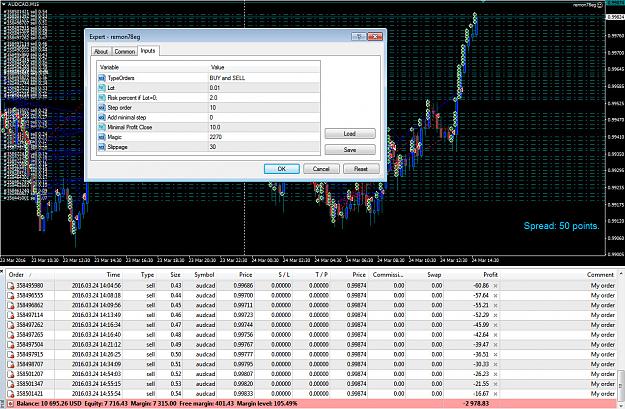The width and height of the screenshot is (625, 409).
Task: Switch to the About tab
Action: pyautogui.click(x=101, y=51)
